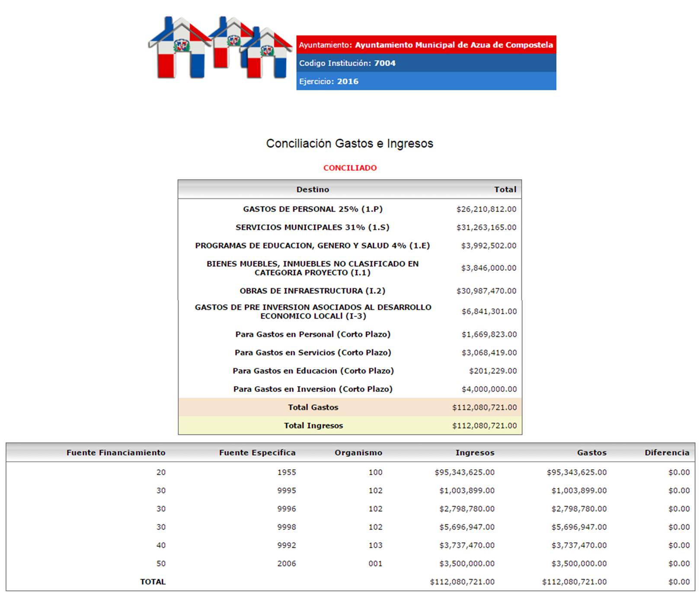Click the red CONCILIADO status label
The image size is (700, 603).
click(350, 168)
